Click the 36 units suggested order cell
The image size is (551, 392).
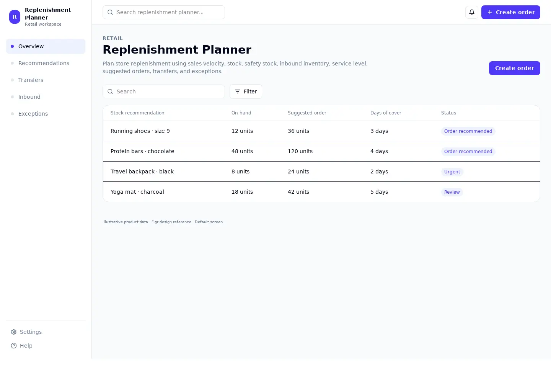[x=298, y=131]
